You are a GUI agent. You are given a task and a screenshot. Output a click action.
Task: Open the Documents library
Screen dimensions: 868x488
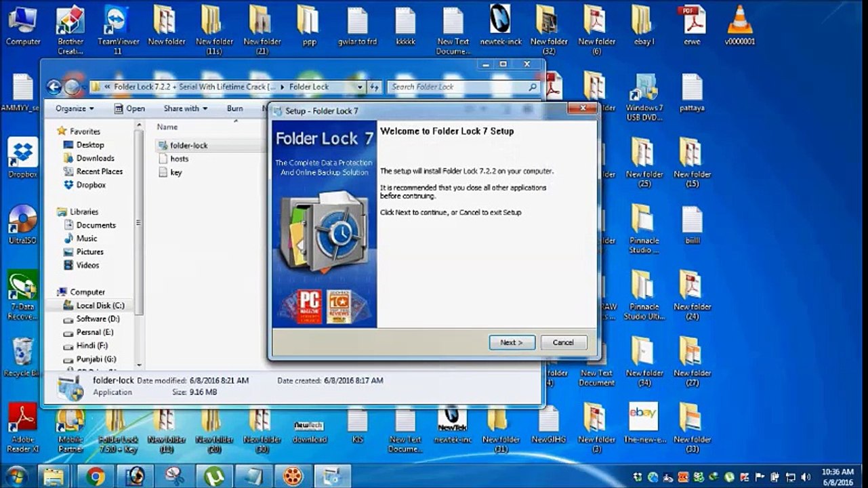[89, 225]
